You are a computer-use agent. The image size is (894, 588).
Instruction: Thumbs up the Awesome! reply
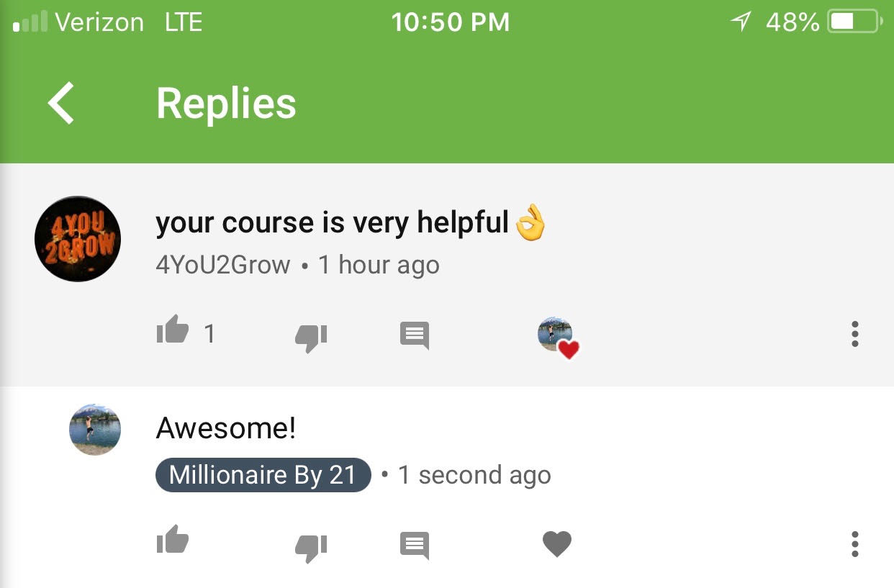coord(172,540)
